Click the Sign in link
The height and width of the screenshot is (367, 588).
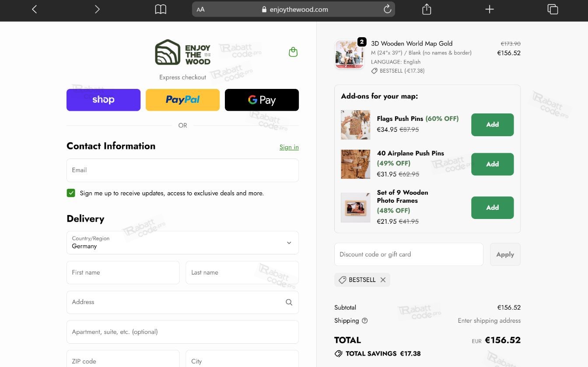pyautogui.click(x=289, y=147)
